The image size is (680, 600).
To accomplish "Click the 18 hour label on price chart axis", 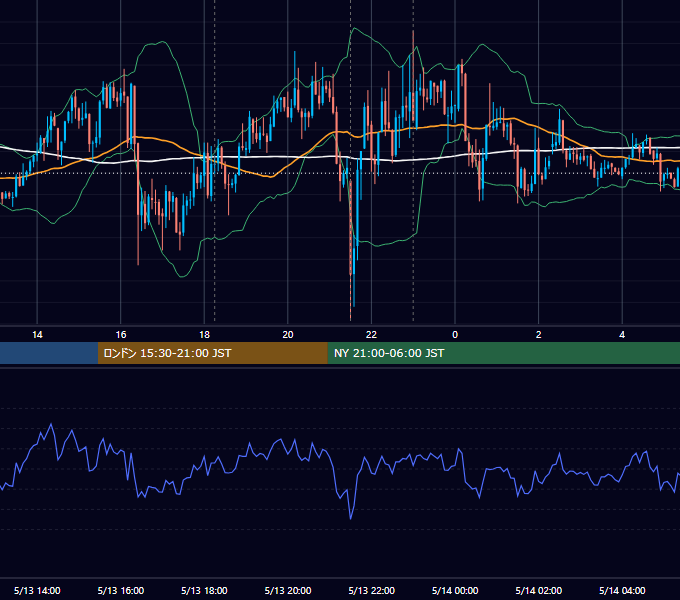I will (x=204, y=335).
